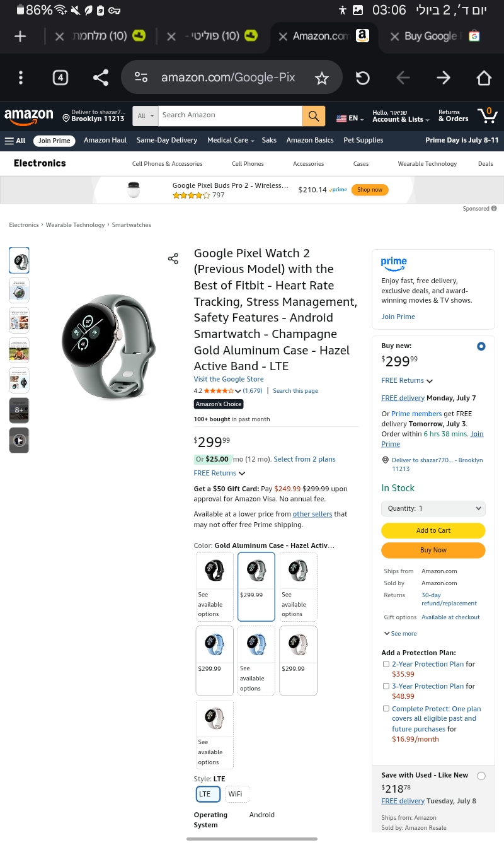Open the browser tab switcher showing 4
Screen dimensions: 504x845
point(60,78)
